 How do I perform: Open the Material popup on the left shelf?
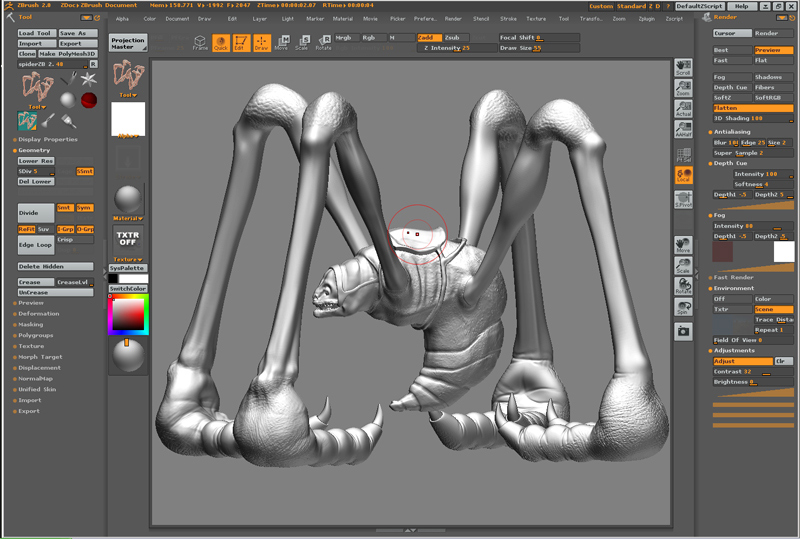click(128, 218)
